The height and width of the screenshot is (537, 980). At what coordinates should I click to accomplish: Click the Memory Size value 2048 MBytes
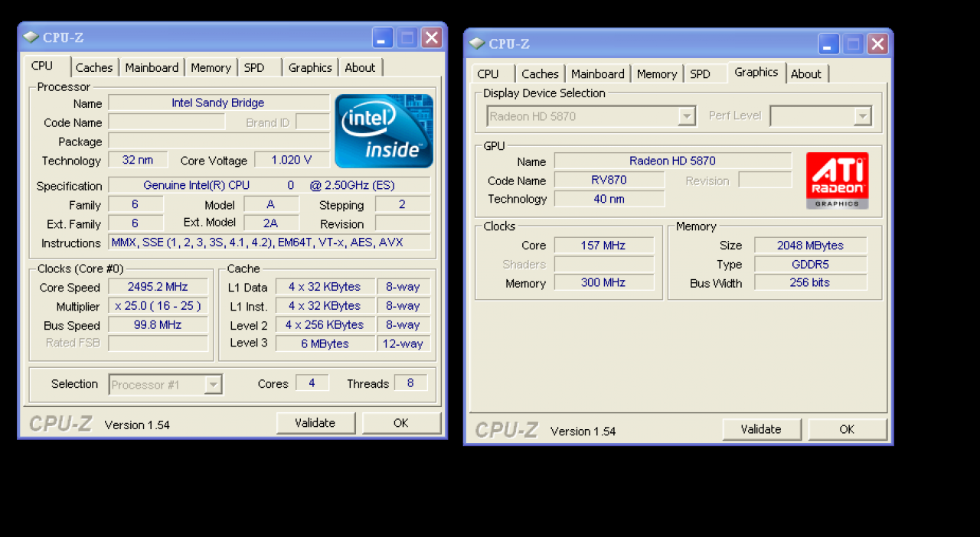811,246
